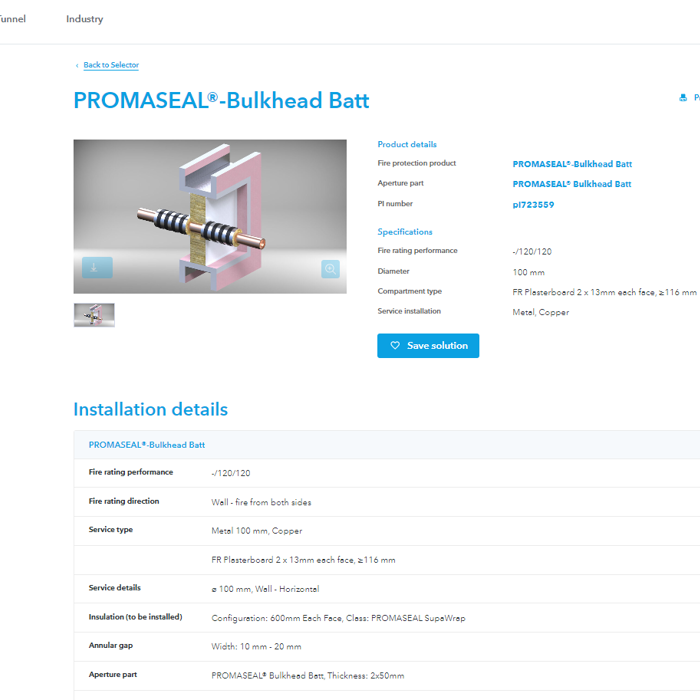Click the PI number pi723559 link
This screenshot has width=700, height=700.
[533, 205]
